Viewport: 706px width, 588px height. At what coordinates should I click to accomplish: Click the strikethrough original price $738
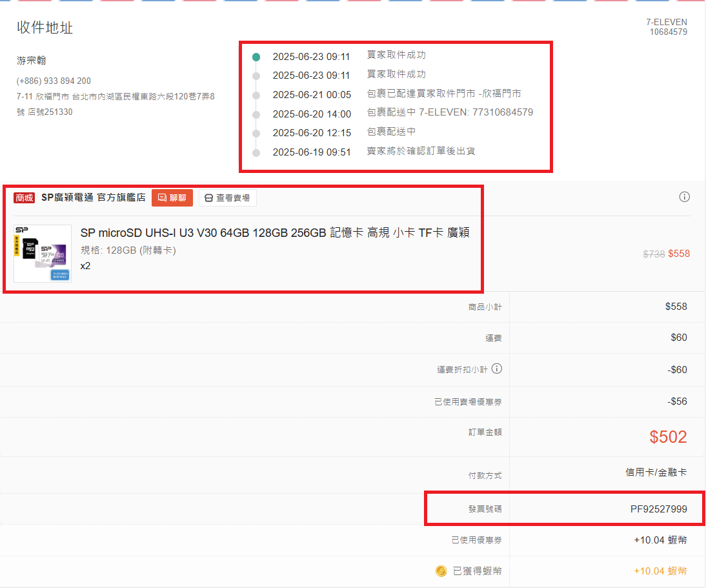click(654, 254)
